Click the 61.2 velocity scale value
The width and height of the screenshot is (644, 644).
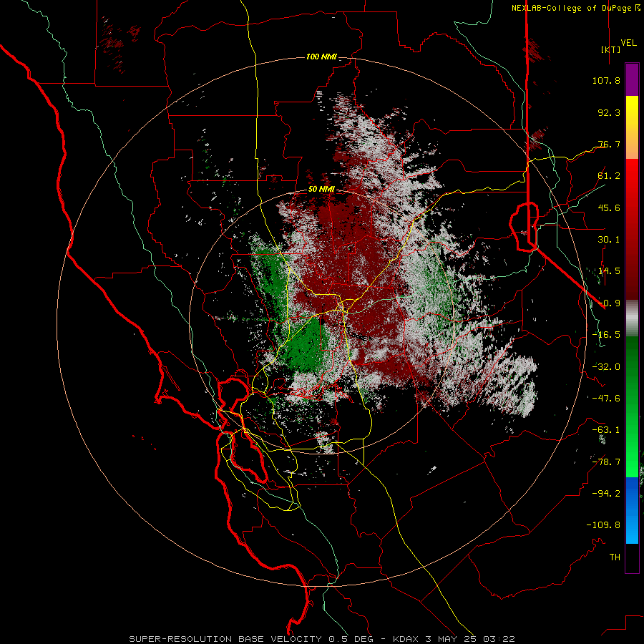click(609, 176)
